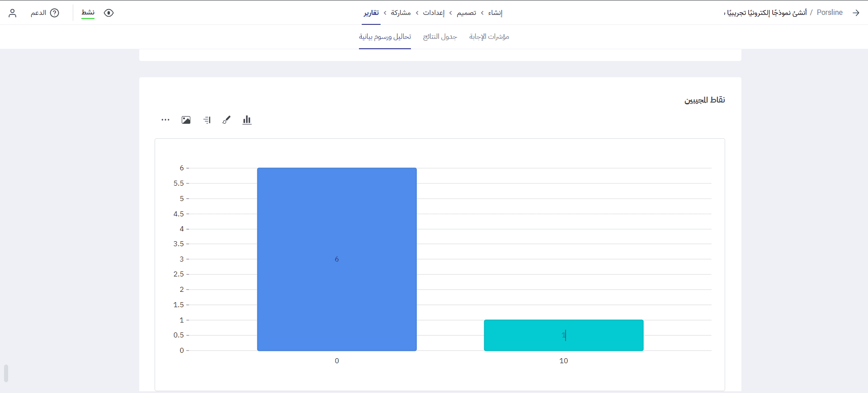The height and width of the screenshot is (393, 868).
Task: Go to the إعدادات step
Action: 434,13
